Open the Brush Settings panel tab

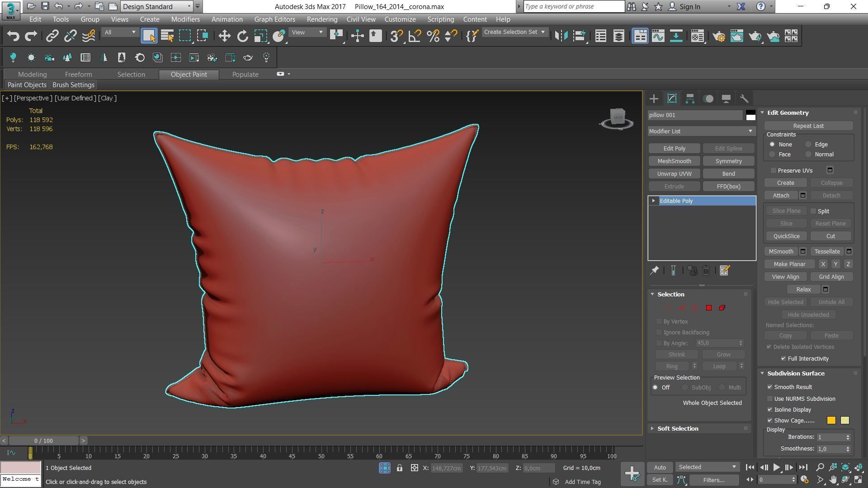point(73,85)
